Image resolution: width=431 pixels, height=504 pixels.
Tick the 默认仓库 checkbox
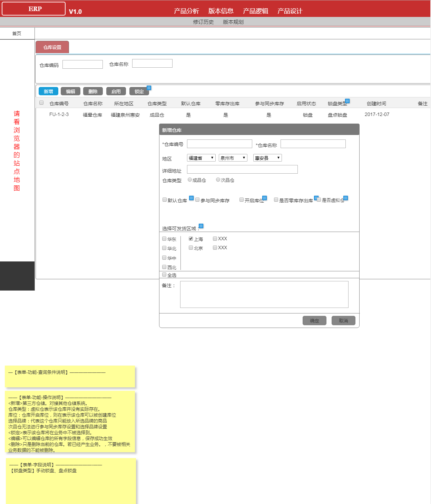[165, 200]
